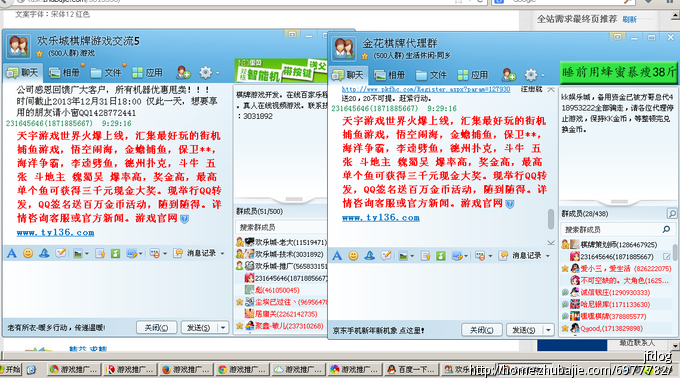Viewport: 680px width, 378px height.
Task: Expand screen capture options arrow in 金花棋牌代理群 toolbar
Action: click(x=466, y=256)
